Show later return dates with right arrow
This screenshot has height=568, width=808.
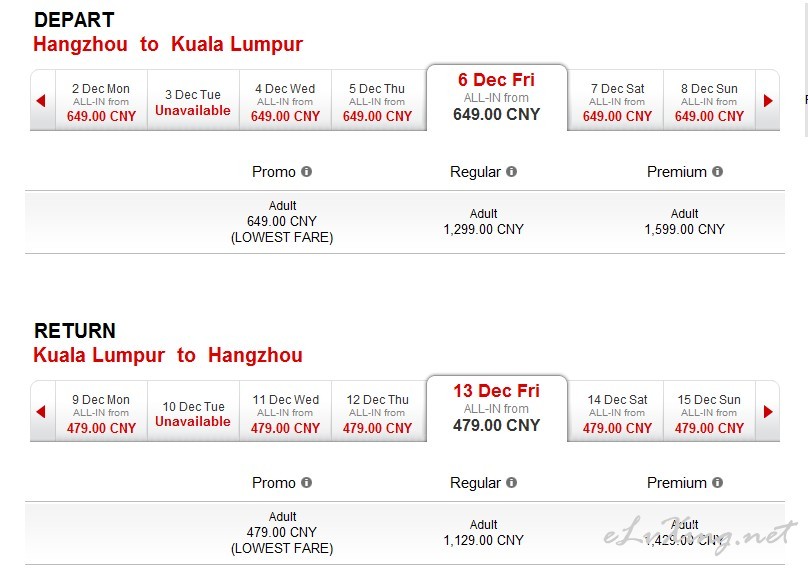(x=768, y=411)
